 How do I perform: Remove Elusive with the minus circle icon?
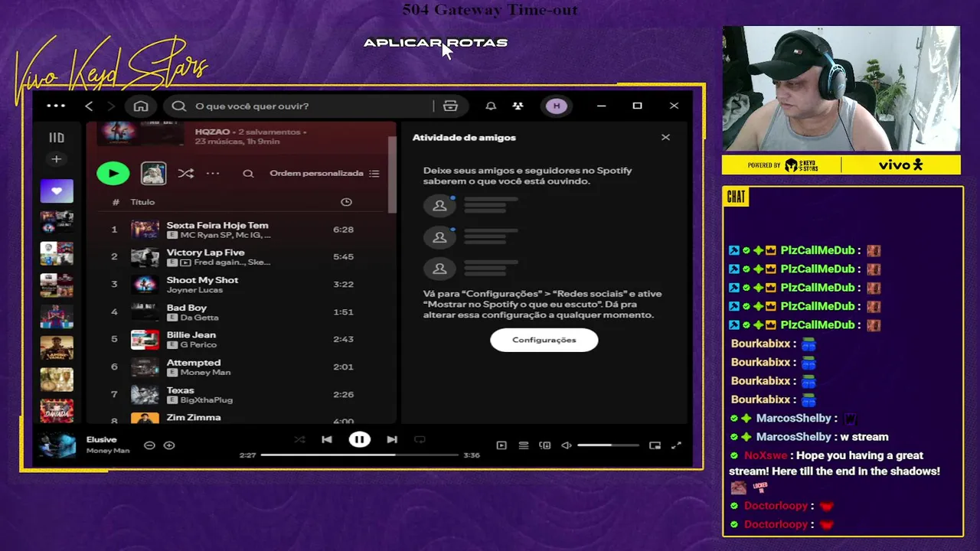(149, 445)
